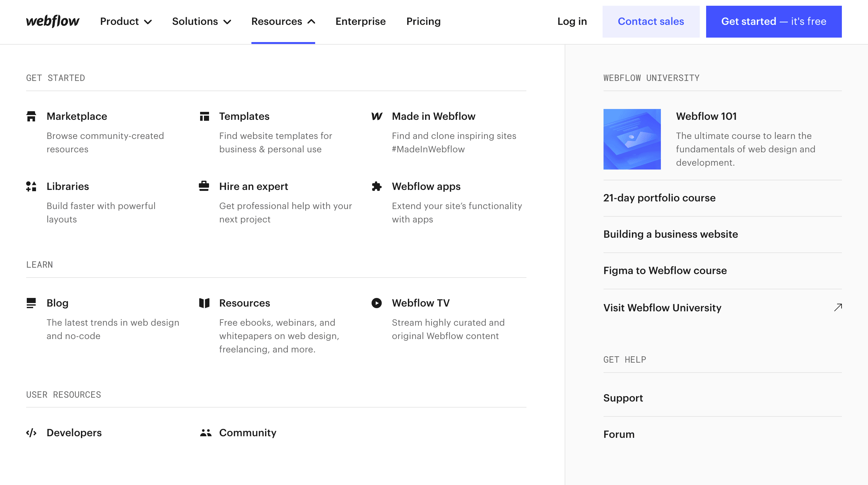Image resolution: width=868 pixels, height=485 pixels.
Task: Go to the Pricing page
Action: point(423,22)
